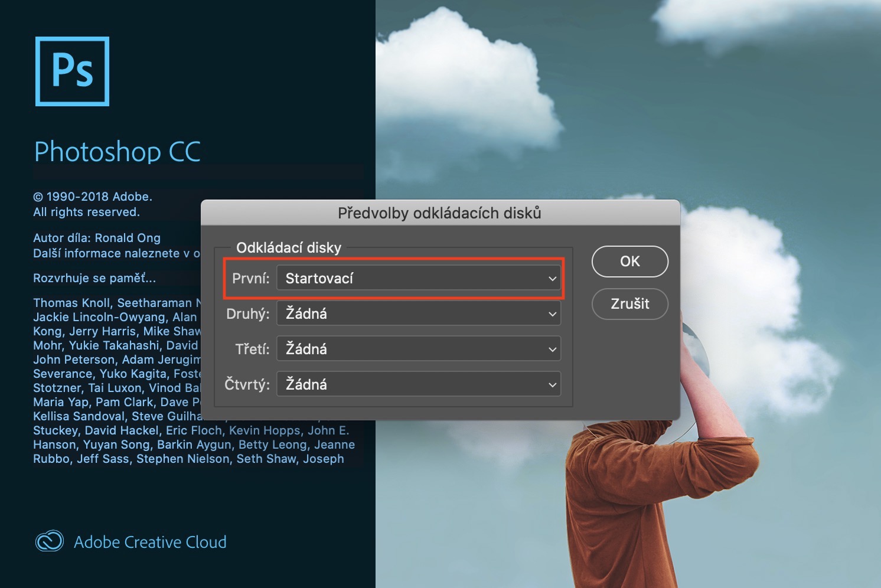The height and width of the screenshot is (588, 881).
Task: Open the Čtvrtý scratch disk dropdown
Action: pyautogui.click(x=419, y=384)
